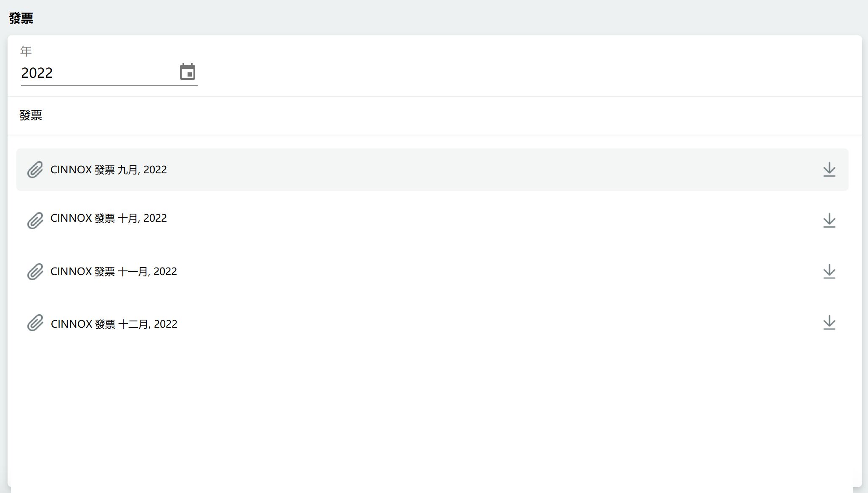
Task: Click empty space in highlighted September row
Action: tap(463, 170)
